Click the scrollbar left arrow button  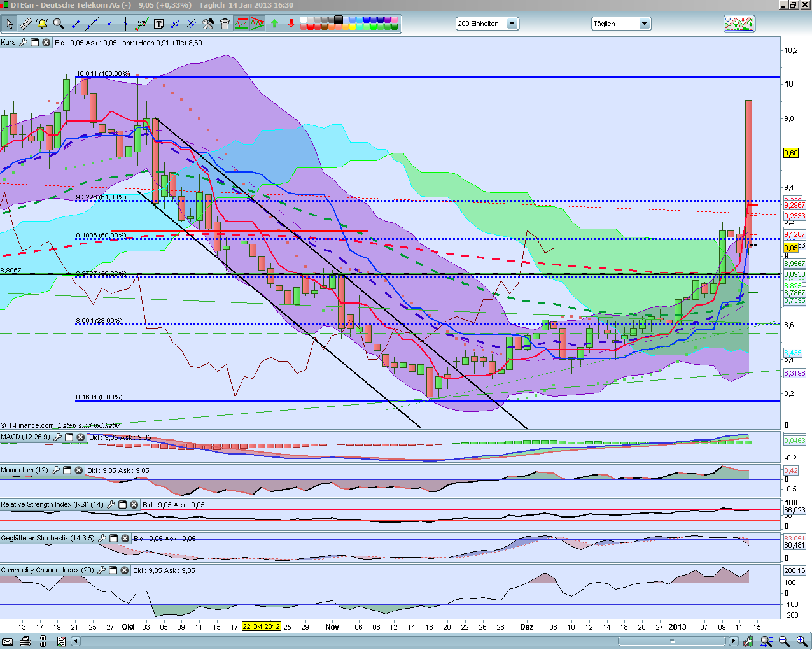click(76, 641)
